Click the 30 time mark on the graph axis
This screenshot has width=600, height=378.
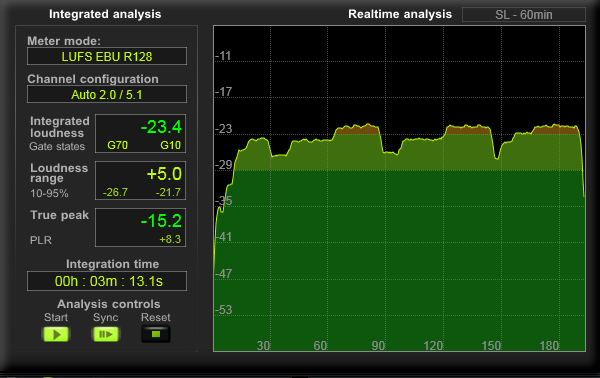pos(263,346)
